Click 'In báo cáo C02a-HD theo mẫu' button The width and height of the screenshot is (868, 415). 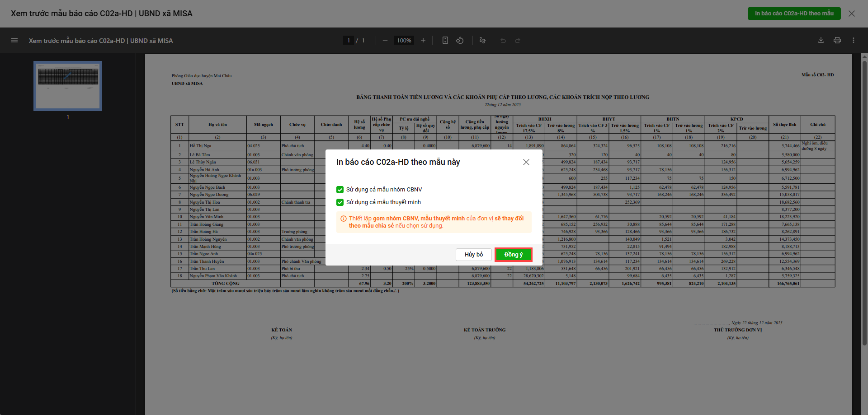pyautogui.click(x=794, y=14)
